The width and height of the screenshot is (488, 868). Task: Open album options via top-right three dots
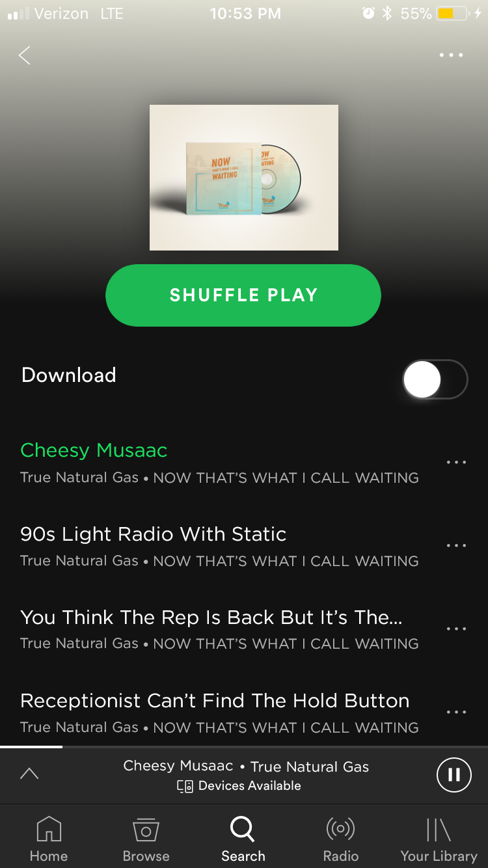pos(451,55)
